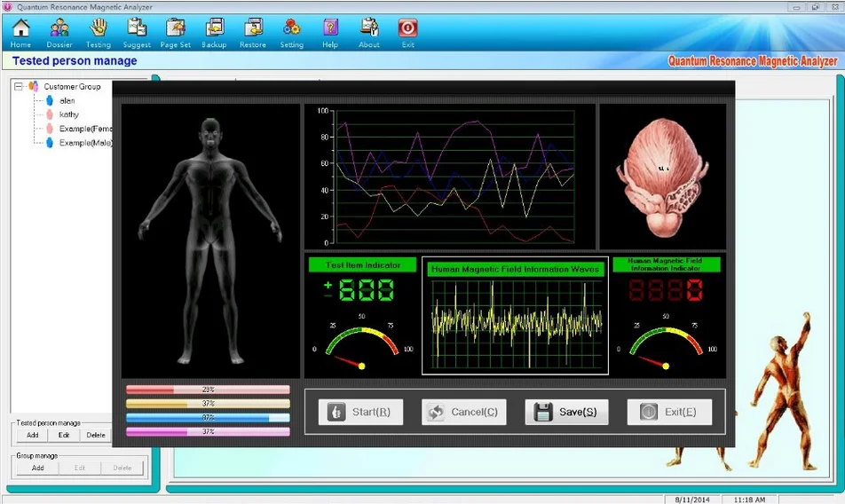This screenshot has height=504, width=845.
Task: Click the multi-line test results chart
Action: (451, 176)
